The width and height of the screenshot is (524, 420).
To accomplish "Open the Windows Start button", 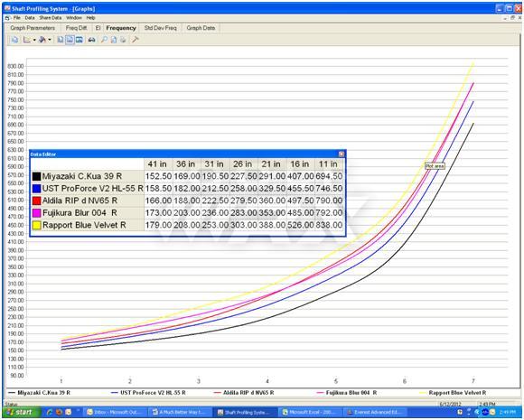I will click(x=21, y=412).
